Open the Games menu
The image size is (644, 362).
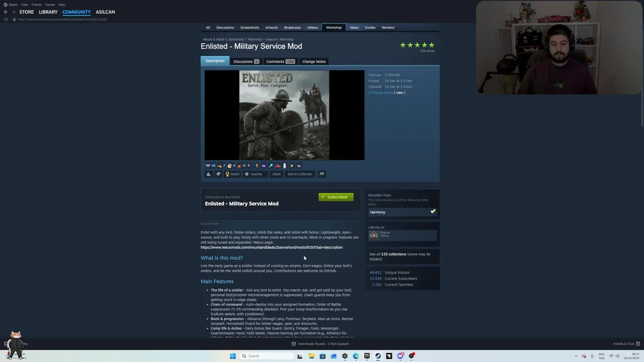point(50,5)
